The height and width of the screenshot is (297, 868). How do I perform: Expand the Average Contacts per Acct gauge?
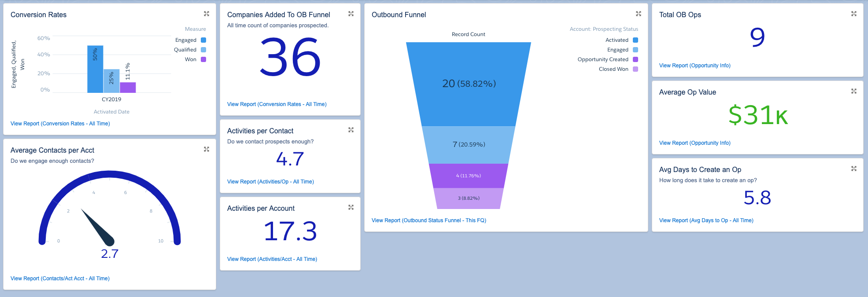coord(206,150)
